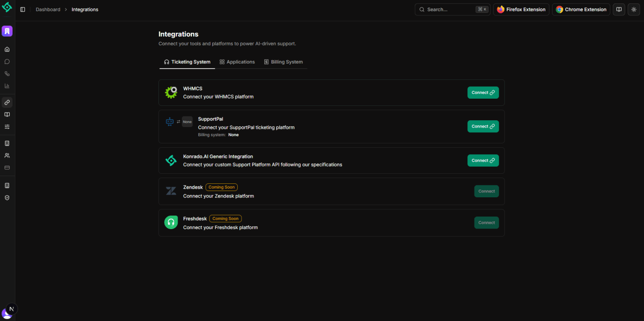The width and height of the screenshot is (644, 321).
Task: Go to the Home sidebar icon
Action: point(7,49)
